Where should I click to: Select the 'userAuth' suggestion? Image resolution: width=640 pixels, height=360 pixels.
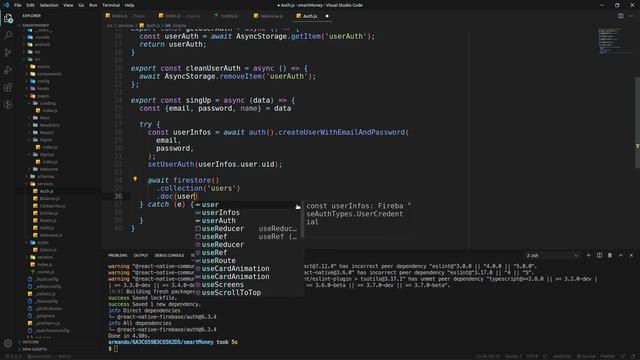pos(248,221)
